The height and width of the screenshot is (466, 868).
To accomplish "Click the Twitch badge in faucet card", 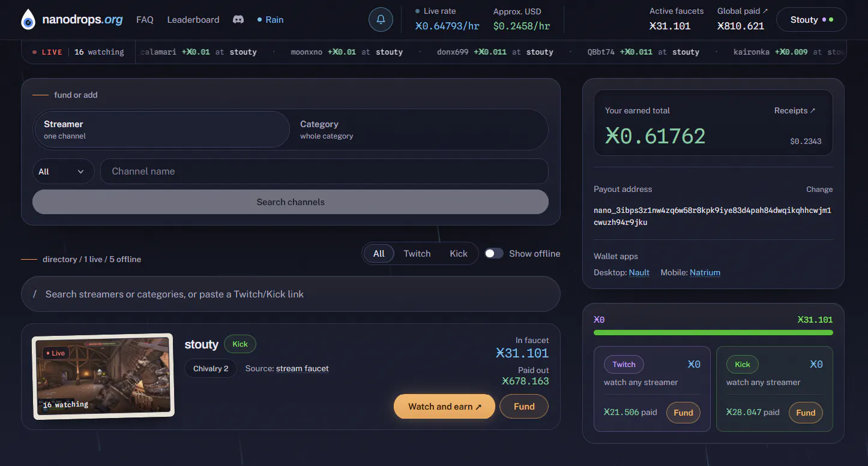I will (x=624, y=364).
